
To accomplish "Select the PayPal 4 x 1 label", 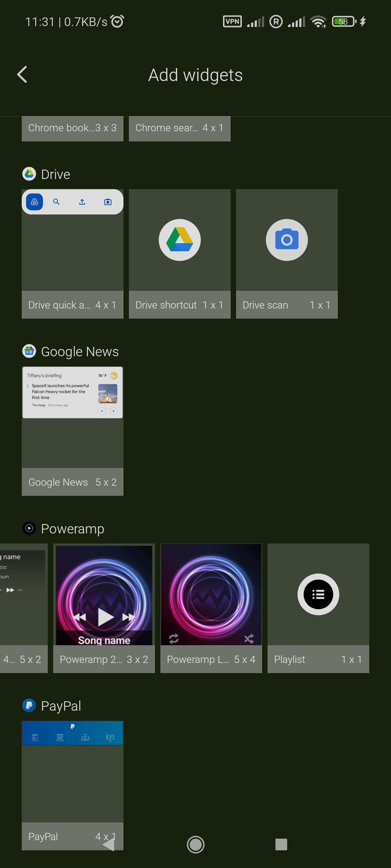I will [x=72, y=837].
